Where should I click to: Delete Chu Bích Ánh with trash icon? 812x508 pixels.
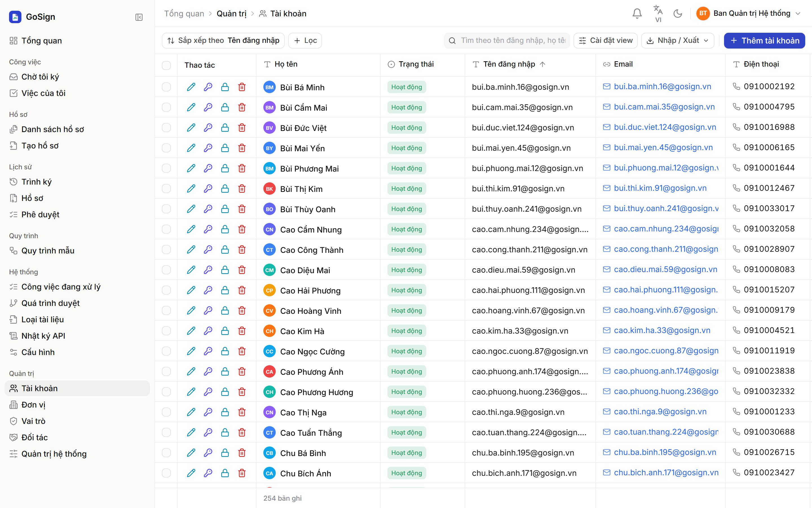[242, 473]
